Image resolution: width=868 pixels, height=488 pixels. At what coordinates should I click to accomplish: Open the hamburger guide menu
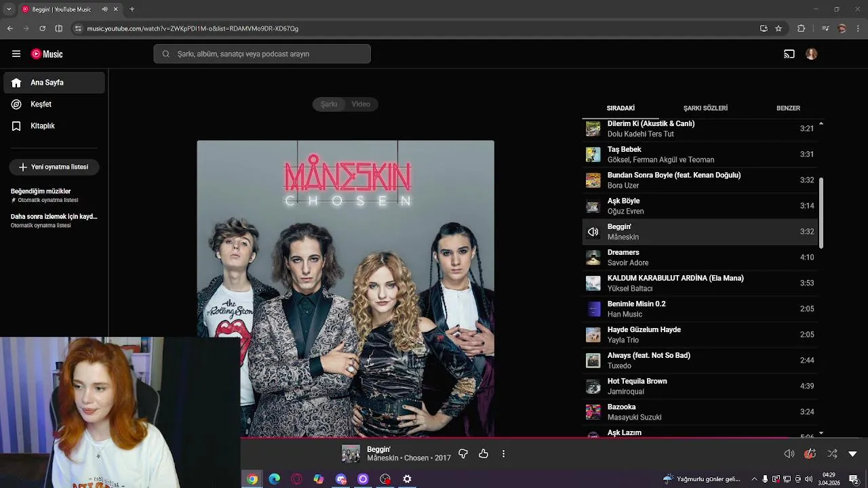click(x=16, y=54)
